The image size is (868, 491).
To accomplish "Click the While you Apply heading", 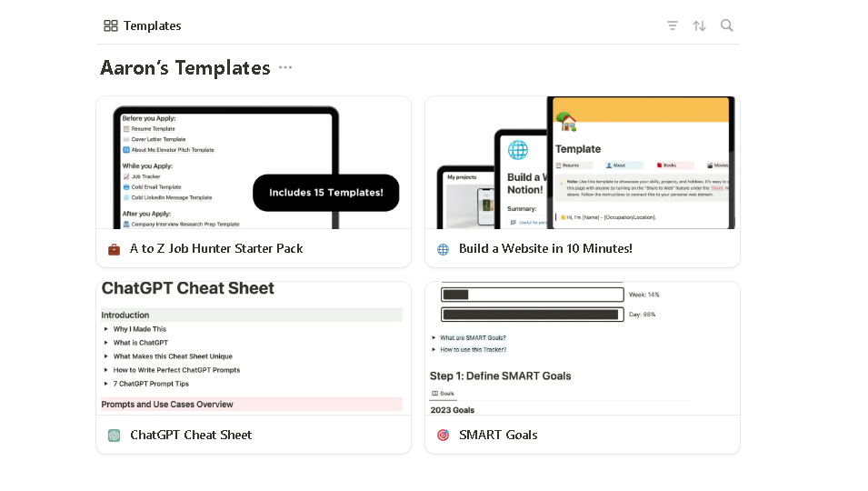I will pos(147,166).
